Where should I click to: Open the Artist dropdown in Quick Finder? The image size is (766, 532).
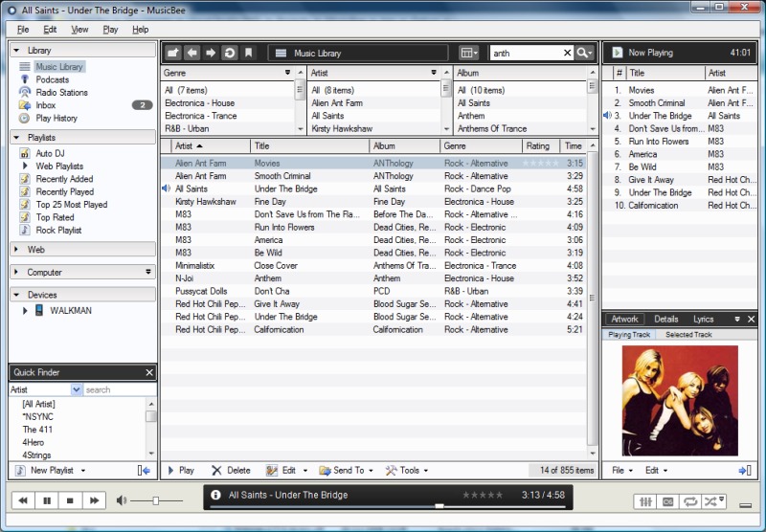click(77, 390)
